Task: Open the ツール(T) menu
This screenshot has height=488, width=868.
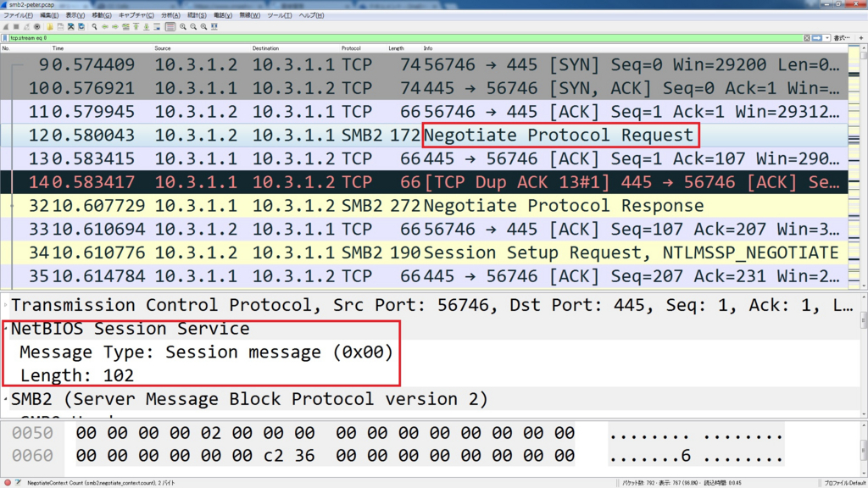Action: (280, 15)
